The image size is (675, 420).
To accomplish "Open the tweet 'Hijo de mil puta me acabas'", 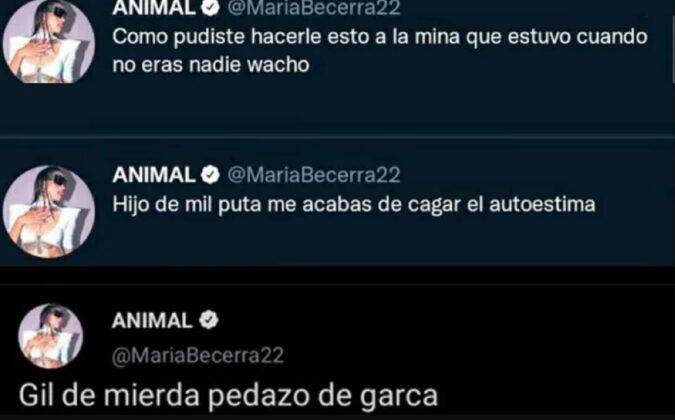I will pyautogui.click(x=354, y=204).
